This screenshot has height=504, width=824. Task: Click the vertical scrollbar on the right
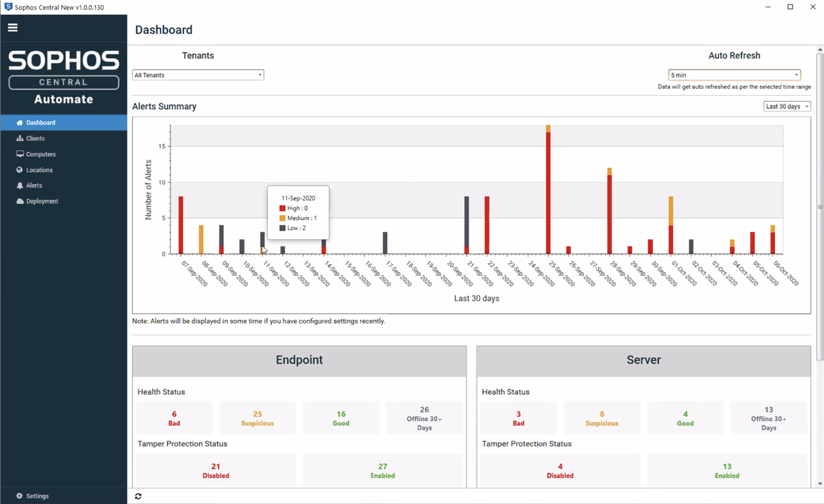pos(819,206)
